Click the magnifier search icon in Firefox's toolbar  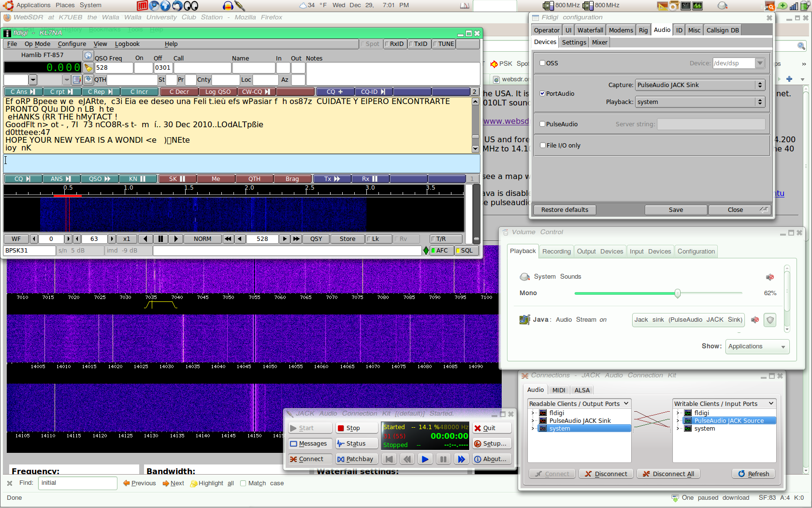point(801,45)
